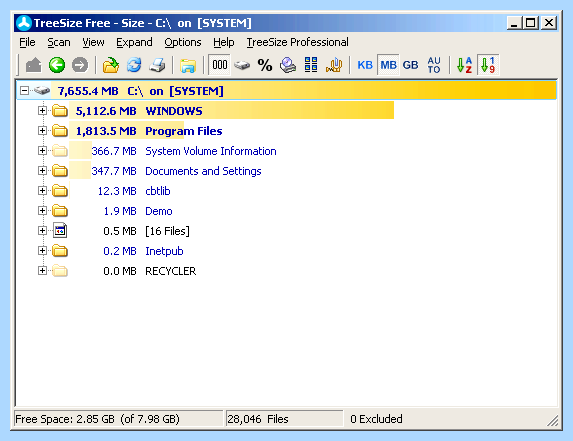Open the File menu
Image resolution: width=573 pixels, height=441 pixels.
(x=27, y=42)
